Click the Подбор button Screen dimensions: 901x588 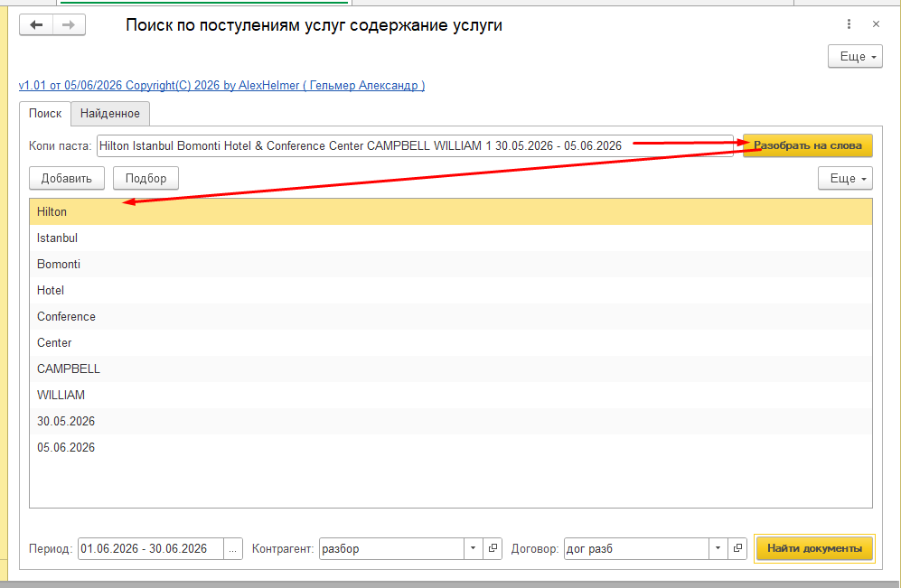tap(146, 178)
